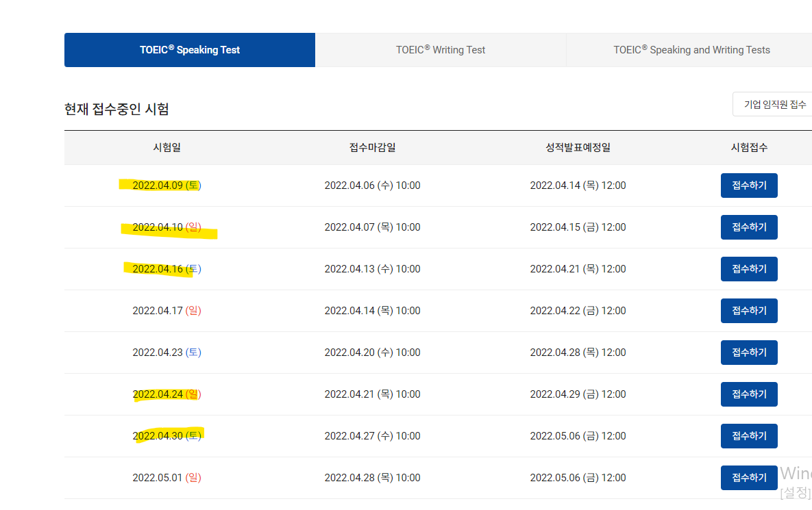Image resolution: width=812 pixels, height=510 pixels.
Task: Click score date 2022.04.28 (목) 12:00
Action: [578, 353]
